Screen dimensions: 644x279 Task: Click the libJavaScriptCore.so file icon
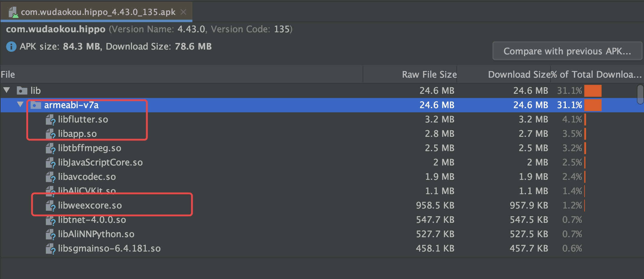(50, 163)
